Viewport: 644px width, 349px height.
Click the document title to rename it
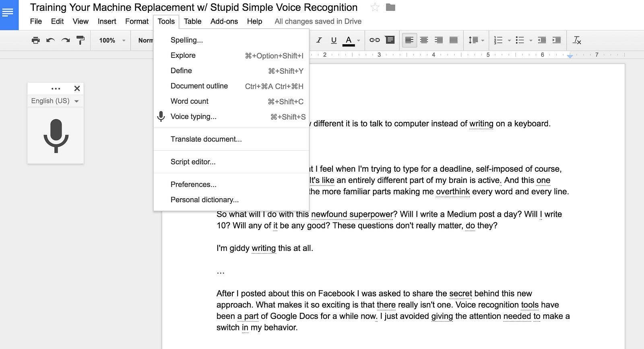click(x=194, y=8)
